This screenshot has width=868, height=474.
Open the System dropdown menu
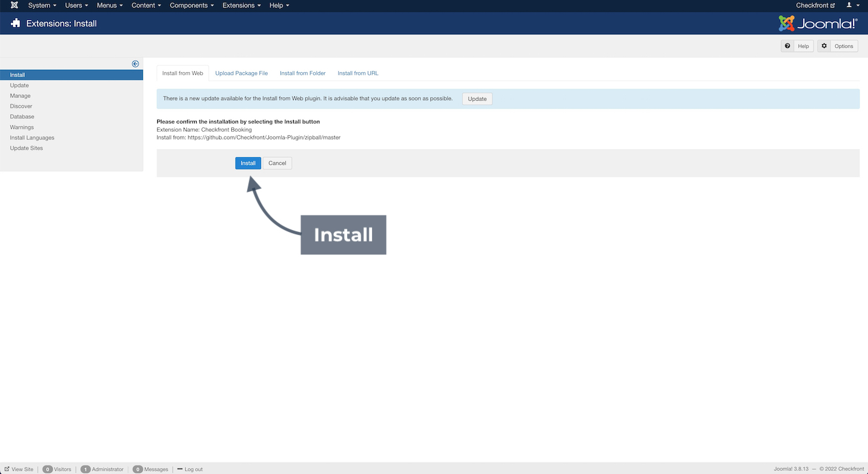(x=42, y=5)
